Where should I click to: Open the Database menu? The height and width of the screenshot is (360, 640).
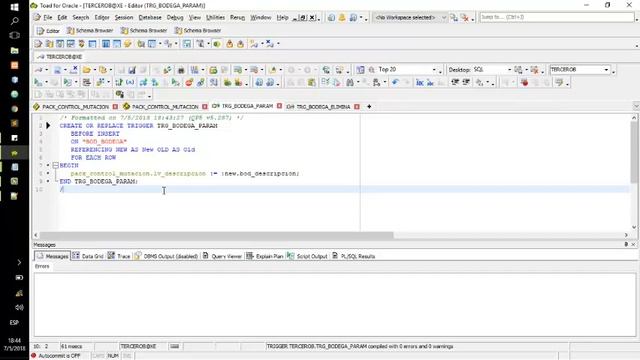coord(150,18)
